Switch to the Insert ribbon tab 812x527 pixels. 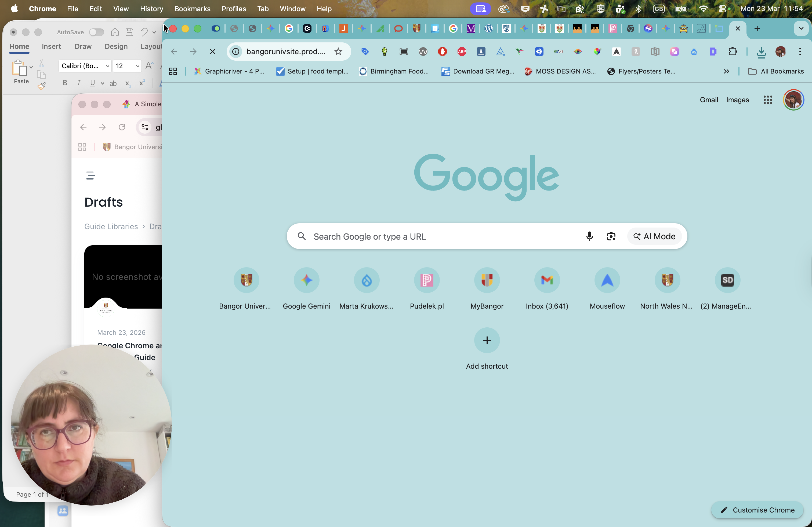(51, 46)
